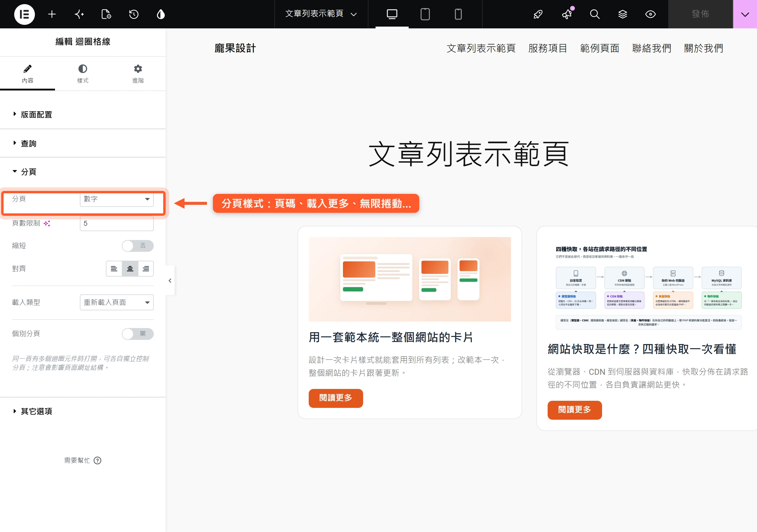Viewport: 757px width, 532px height.
Task: Open article title 網站快取是什麼？四種快取一次看懂
Action: point(642,349)
